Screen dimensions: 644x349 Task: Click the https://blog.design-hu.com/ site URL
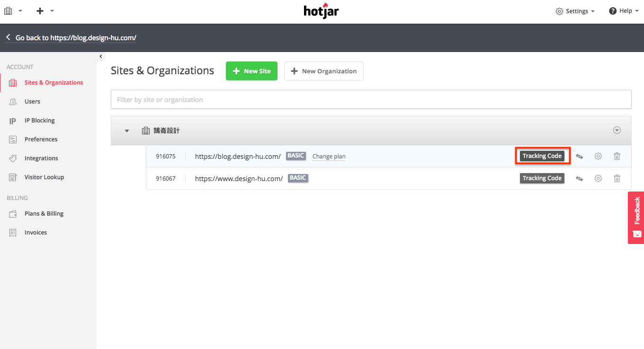tap(238, 156)
